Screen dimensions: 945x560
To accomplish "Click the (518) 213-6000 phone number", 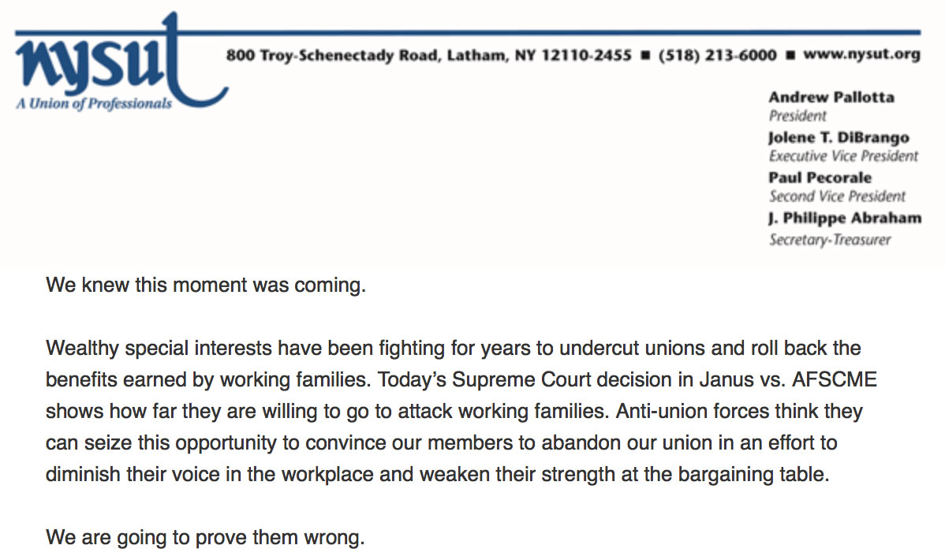I will click(x=717, y=55).
